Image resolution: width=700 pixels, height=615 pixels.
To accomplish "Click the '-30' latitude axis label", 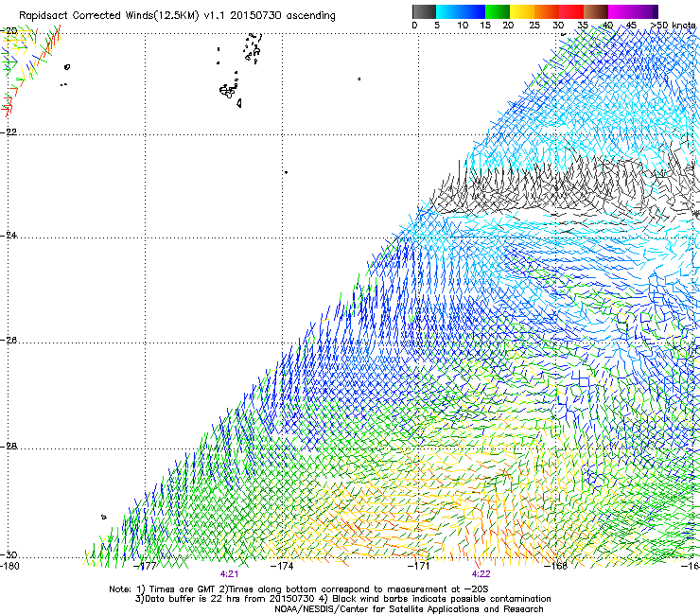I will pos(9,554).
